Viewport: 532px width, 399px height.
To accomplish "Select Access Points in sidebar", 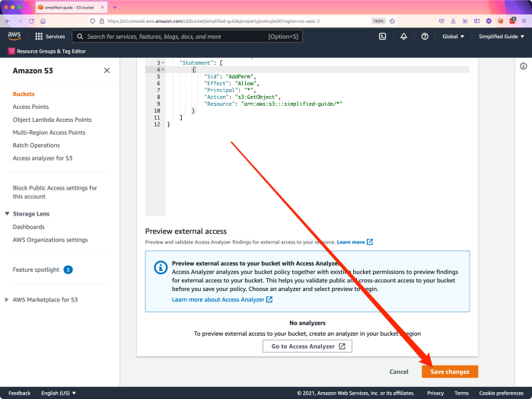I will click(30, 107).
